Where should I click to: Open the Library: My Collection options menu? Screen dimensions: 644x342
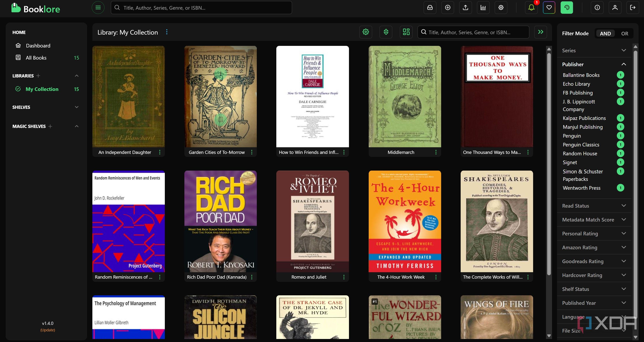pyautogui.click(x=167, y=32)
